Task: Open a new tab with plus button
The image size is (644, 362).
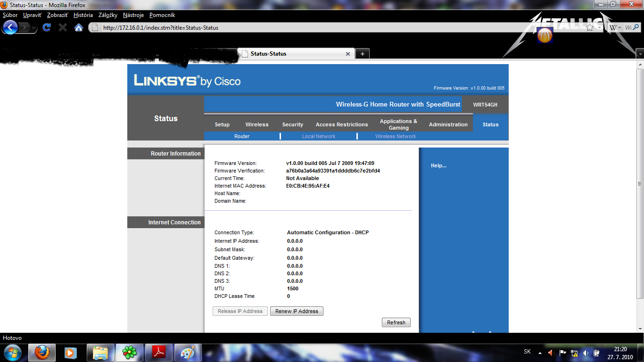Action: point(362,54)
